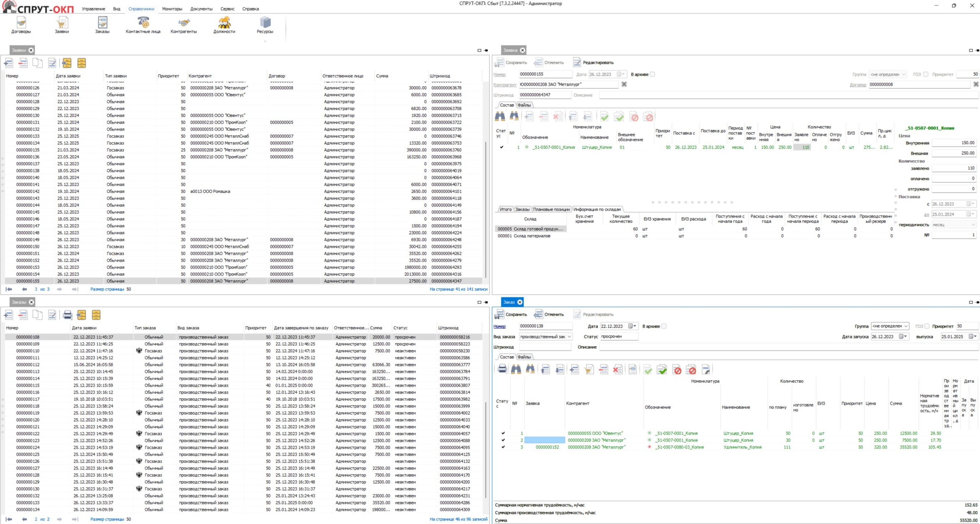
Task: Open the Мониторы menu
Action: coord(172,9)
